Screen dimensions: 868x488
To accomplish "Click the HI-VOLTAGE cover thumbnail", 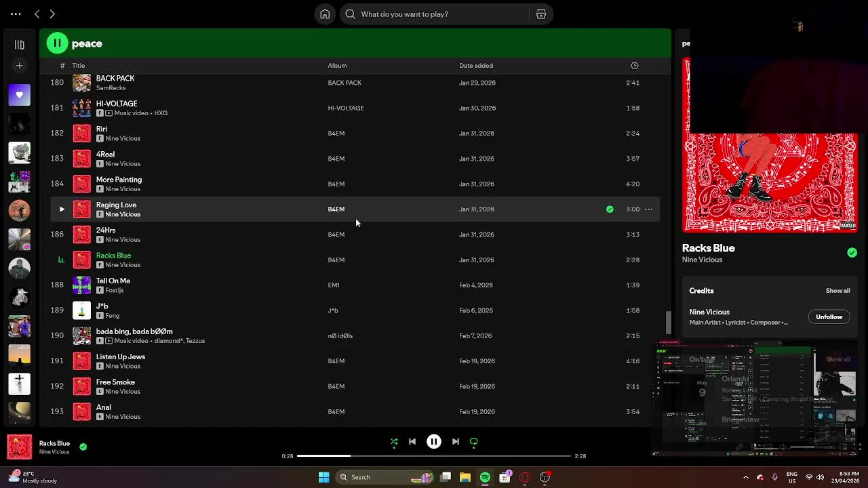I will (82, 108).
